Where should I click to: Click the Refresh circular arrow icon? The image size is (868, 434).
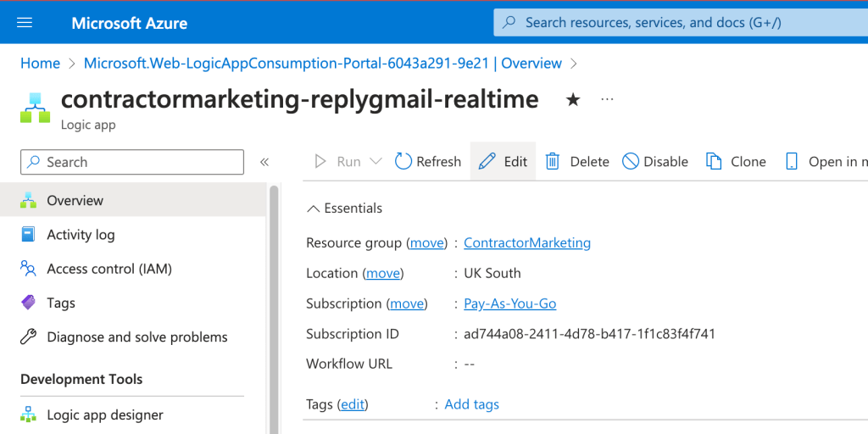point(403,161)
